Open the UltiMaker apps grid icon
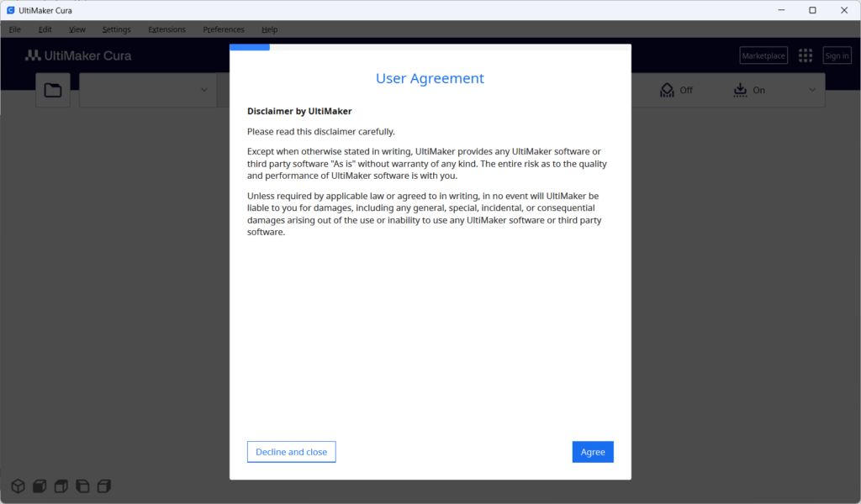This screenshot has height=504, width=861. [x=806, y=55]
